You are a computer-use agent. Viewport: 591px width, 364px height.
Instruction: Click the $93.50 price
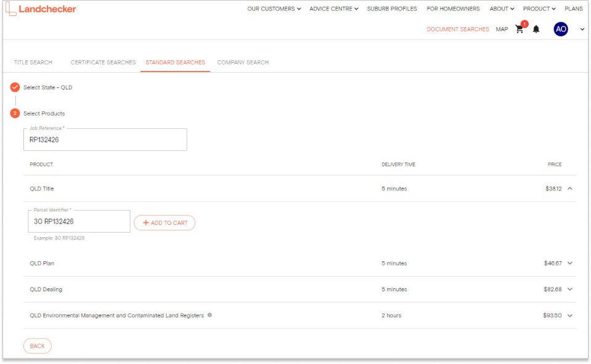pos(552,315)
